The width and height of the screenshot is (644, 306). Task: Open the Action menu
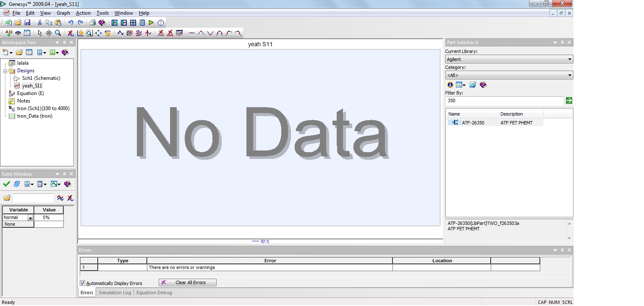pos(83,13)
